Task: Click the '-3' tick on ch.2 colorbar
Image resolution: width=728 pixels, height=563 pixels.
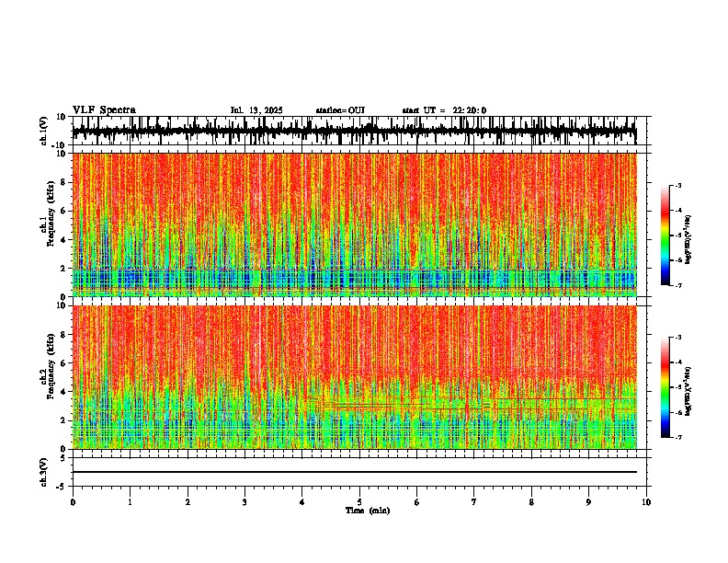Action: (x=677, y=338)
